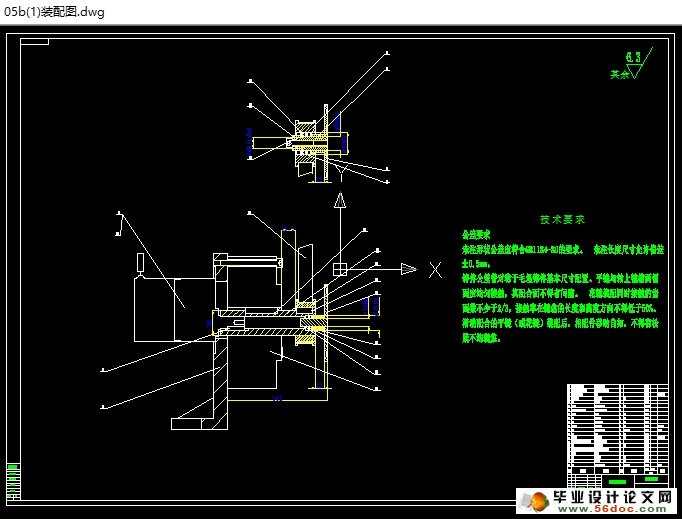Click the UCS X-axis arrowhead
This screenshot has width=682, height=519.
(409, 268)
